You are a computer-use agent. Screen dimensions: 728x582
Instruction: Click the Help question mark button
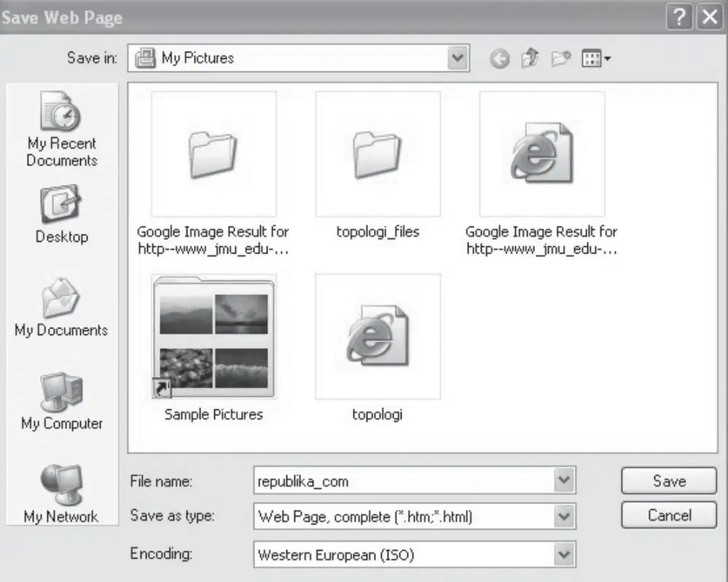[x=679, y=17]
